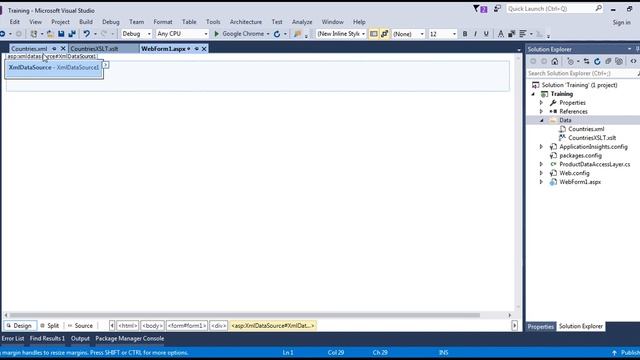
Task: Click the Home icon in Solution Explorer
Action: 554,61
